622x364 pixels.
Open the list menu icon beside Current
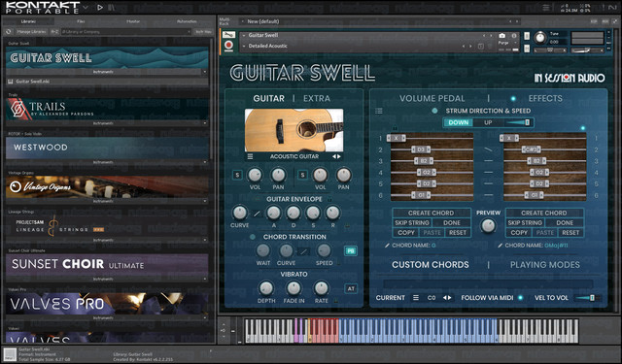click(x=416, y=297)
